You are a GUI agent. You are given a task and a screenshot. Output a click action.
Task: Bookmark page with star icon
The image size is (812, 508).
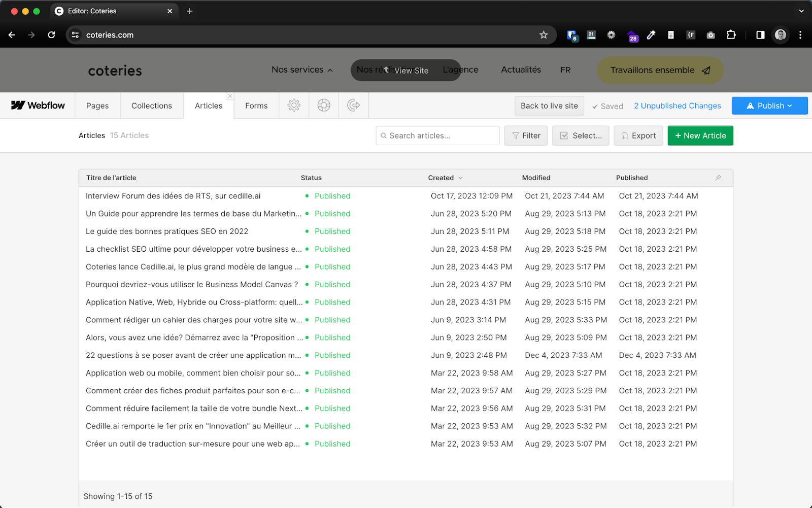[x=544, y=35]
